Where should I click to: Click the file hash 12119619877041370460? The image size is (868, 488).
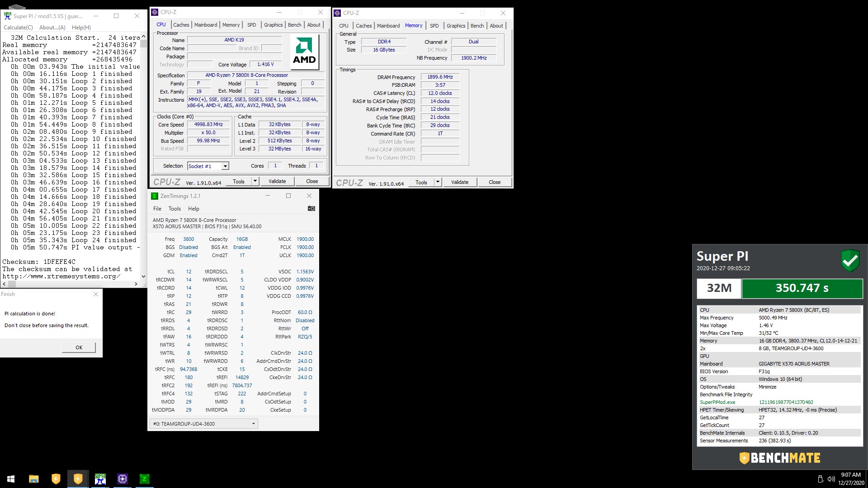click(x=786, y=402)
